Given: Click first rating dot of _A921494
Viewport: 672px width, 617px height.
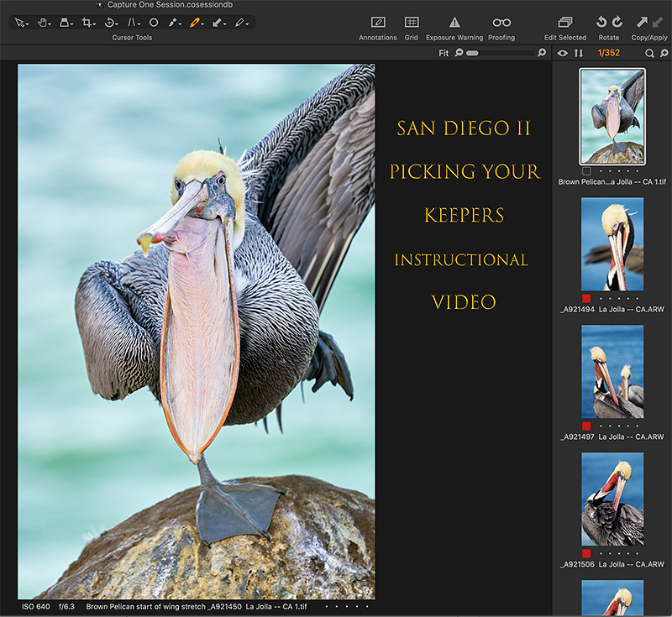Looking at the screenshot, I should pos(601,299).
